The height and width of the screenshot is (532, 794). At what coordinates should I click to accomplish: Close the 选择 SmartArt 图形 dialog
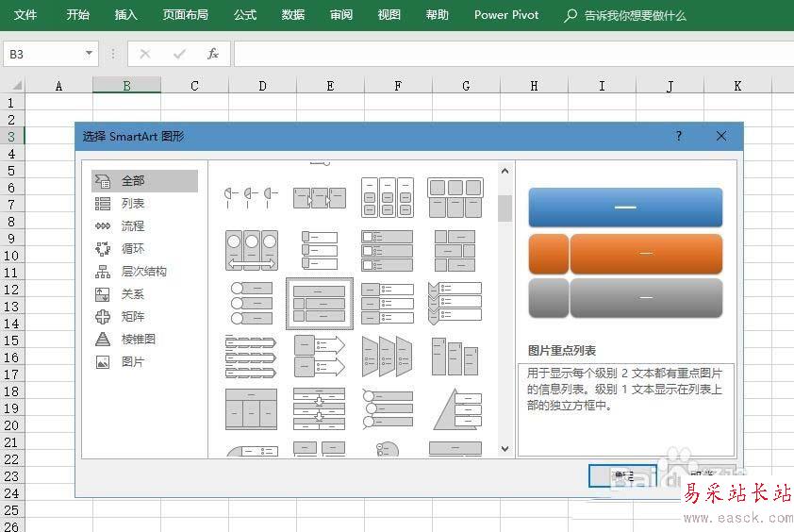coord(721,136)
